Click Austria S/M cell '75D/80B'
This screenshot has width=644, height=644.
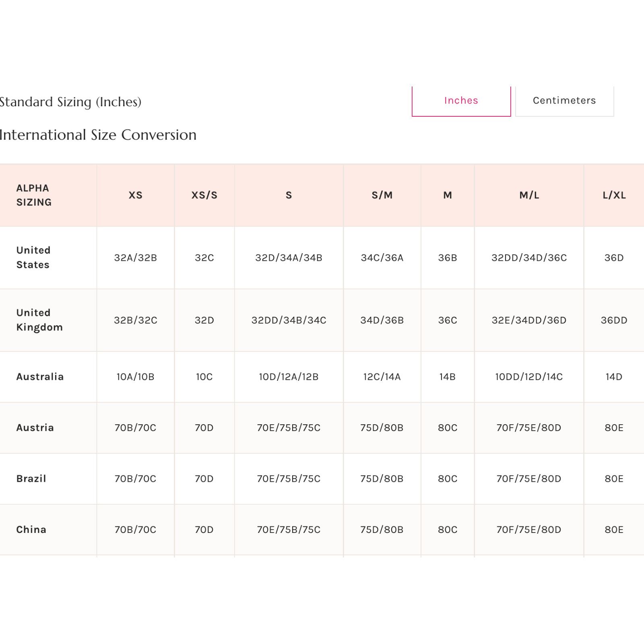pyautogui.click(x=382, y=428)
